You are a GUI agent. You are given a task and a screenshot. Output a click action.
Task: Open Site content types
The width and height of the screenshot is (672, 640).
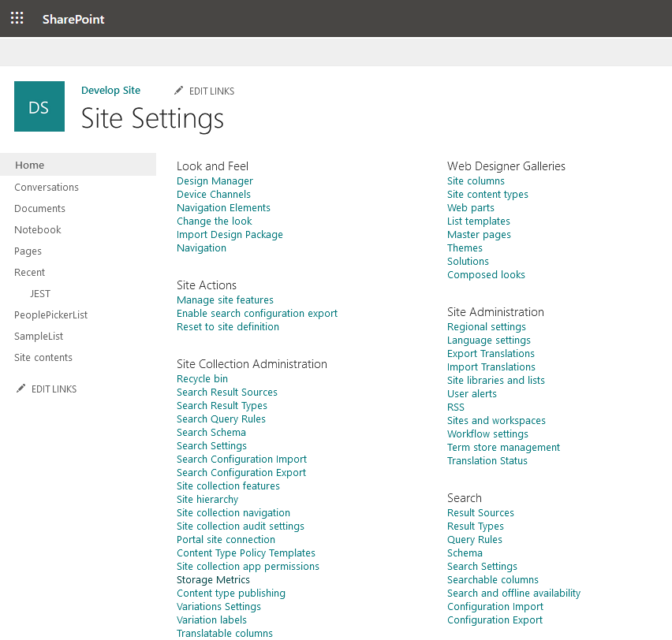[487, 195]
